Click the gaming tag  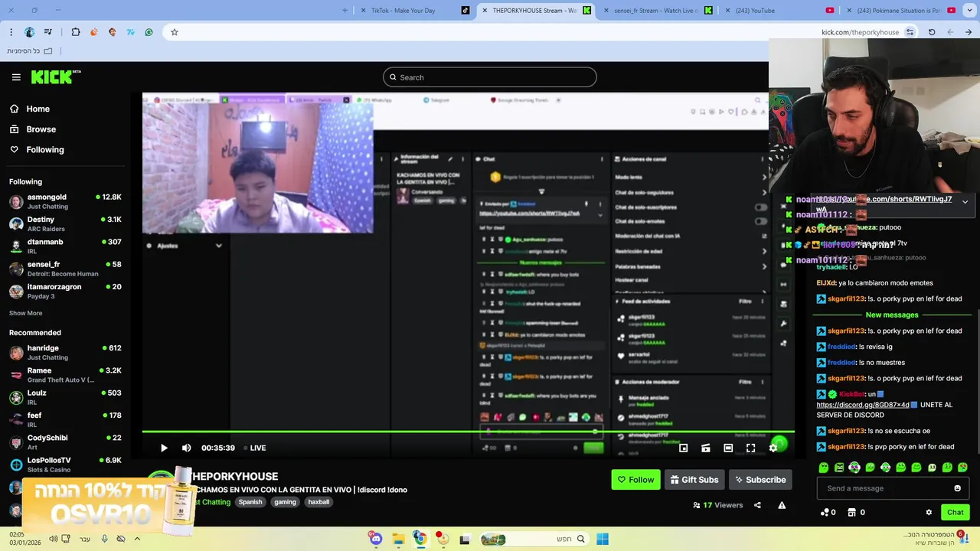pyautogui.click(x=285, y=502)
